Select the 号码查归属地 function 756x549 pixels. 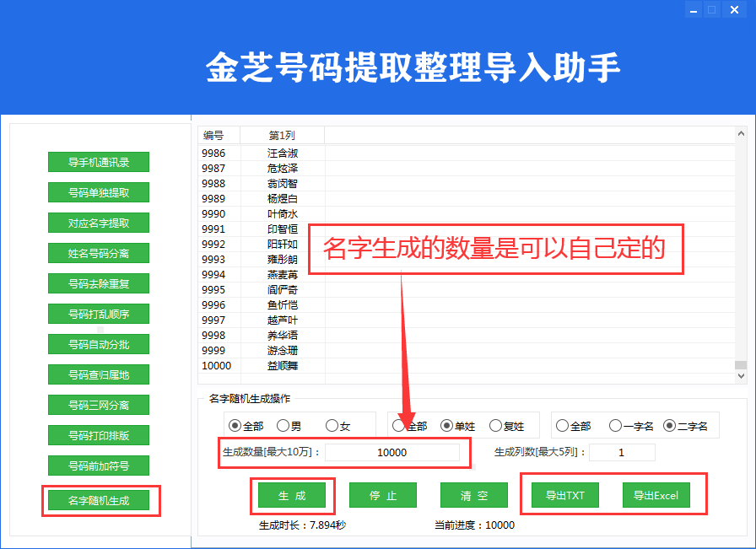(99, 374)
